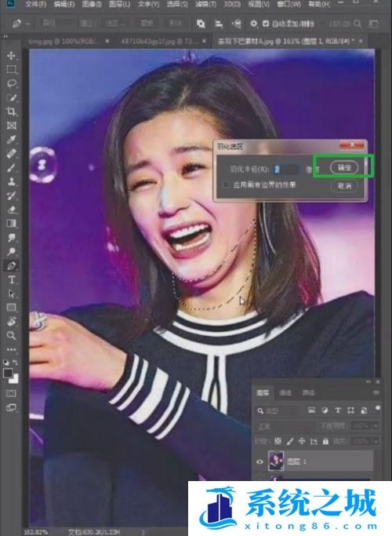
Task: Reset default foreground and background colors
Action: click(x=6, y=362)
